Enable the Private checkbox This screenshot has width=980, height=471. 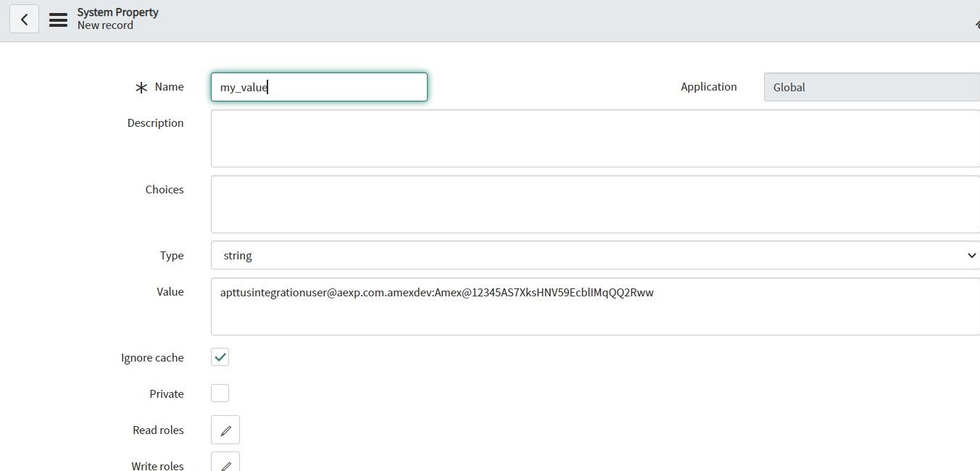(x=220, y=393)
